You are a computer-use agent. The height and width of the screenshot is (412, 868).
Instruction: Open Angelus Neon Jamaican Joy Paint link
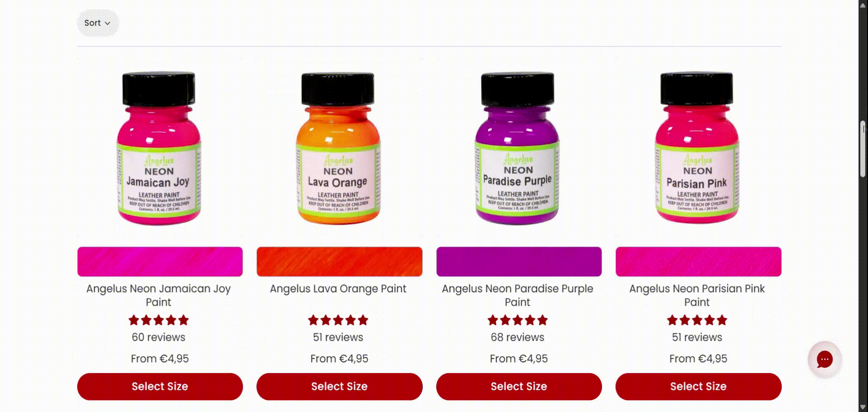159,295
